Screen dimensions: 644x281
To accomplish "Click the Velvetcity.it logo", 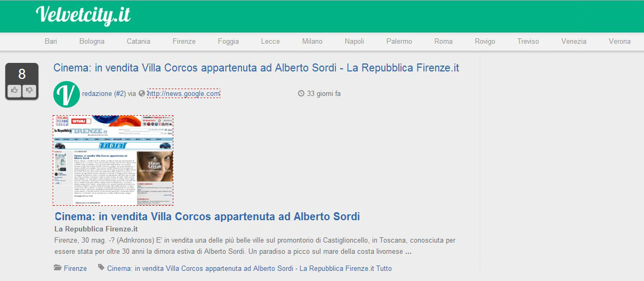I will coord(83,15).
